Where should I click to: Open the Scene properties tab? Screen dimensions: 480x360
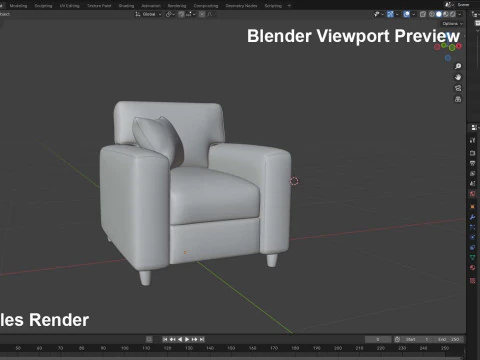[472, 183]
